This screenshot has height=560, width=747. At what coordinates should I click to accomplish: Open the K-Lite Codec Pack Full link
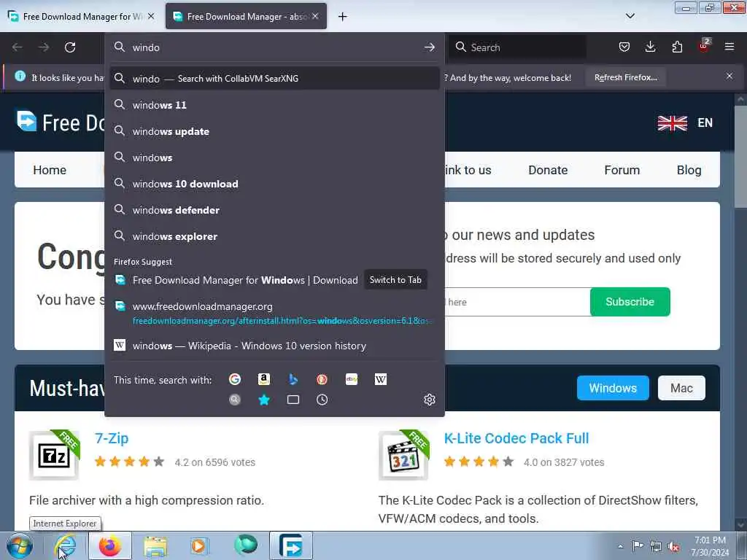click(x=516, y=438)
